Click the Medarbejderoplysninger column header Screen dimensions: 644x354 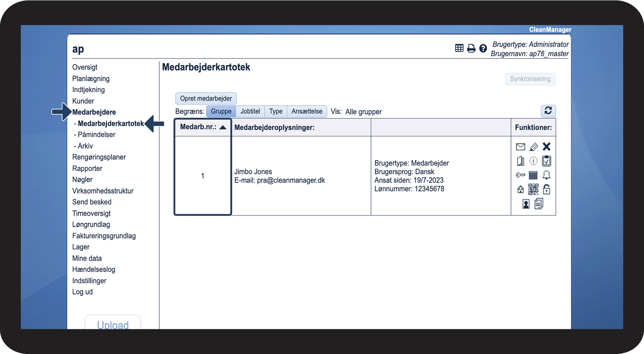[274, 128]
